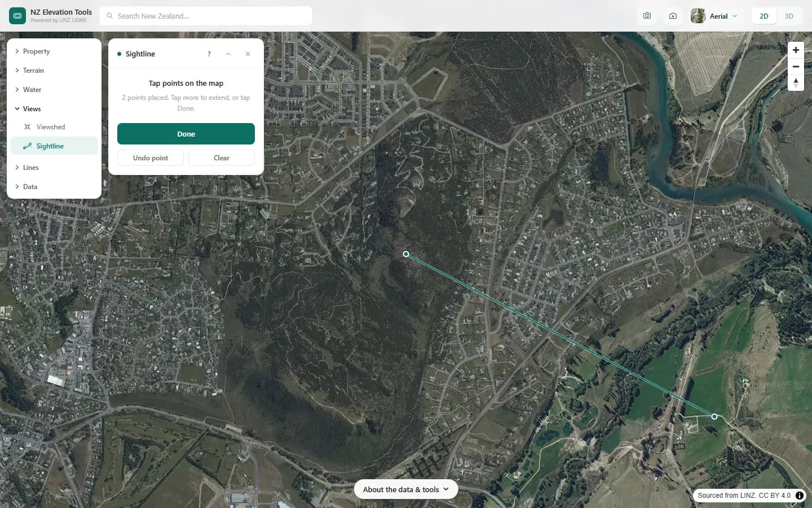The height and width of the screenshot is (508, 812).
Task: Expand the Property section
Action: pyautogui.click(x=54, y=51)
